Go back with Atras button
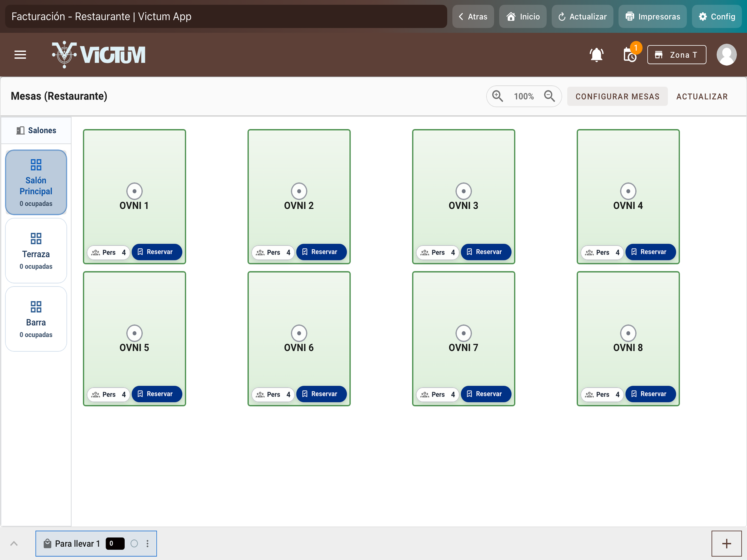The image size is (747, 560). point(473,17)
